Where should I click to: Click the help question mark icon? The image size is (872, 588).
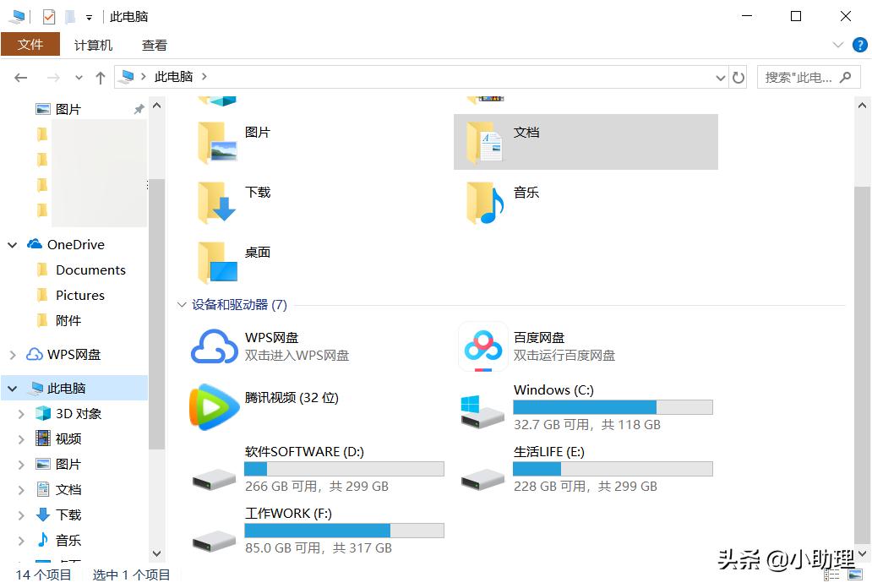860,45
